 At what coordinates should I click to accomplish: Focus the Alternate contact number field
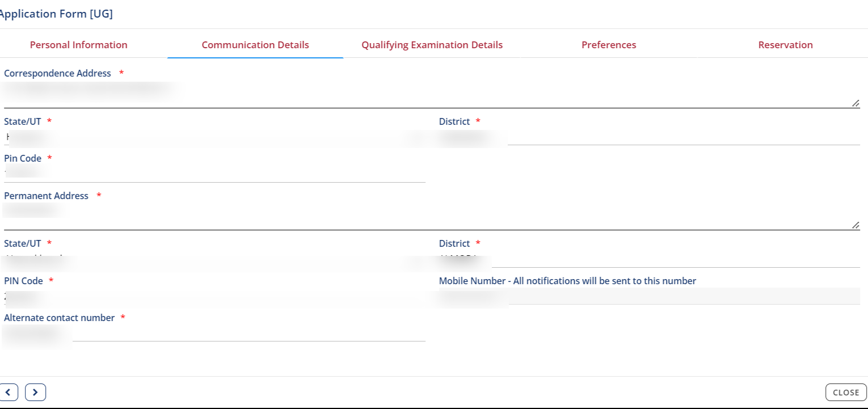pos(214,333)
